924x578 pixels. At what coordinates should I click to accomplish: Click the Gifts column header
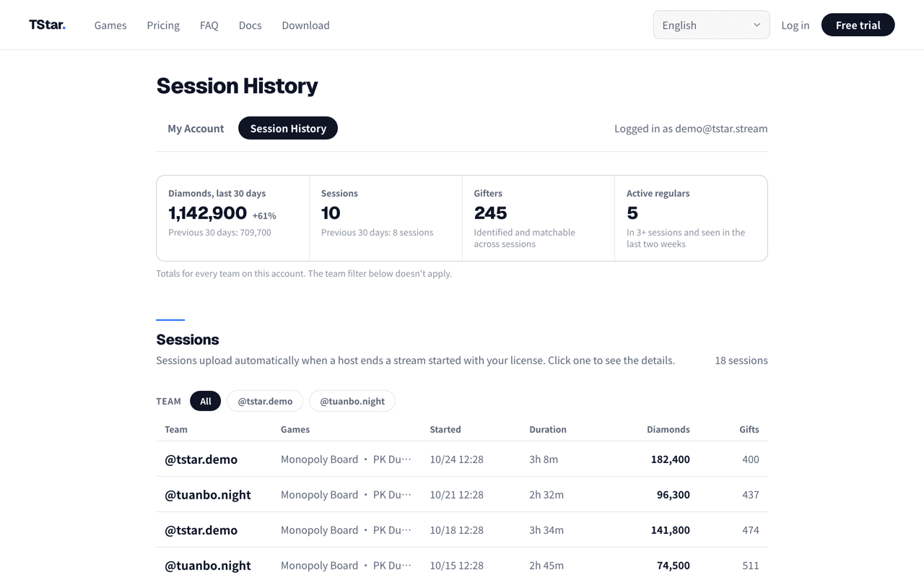749,429
